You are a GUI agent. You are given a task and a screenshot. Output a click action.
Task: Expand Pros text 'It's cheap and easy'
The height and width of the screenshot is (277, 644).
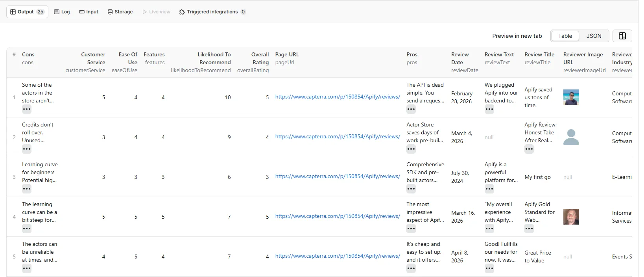click(411, 269)
